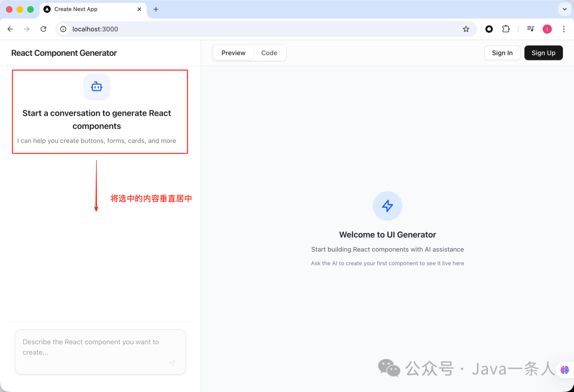
Task: Click the blue icon at bottom right corner
Action: [x=565, y=370]
